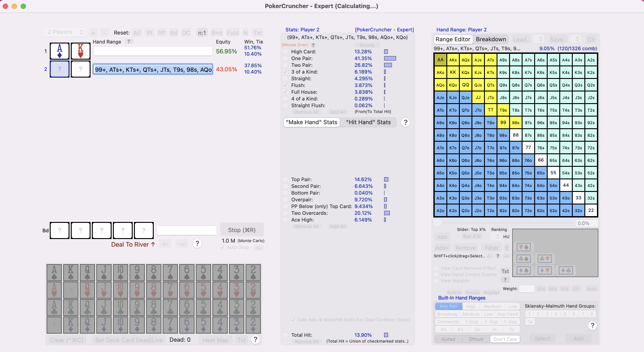
Task: Select the club-spade suit combo icon
Action: click(x=523, y=259)
